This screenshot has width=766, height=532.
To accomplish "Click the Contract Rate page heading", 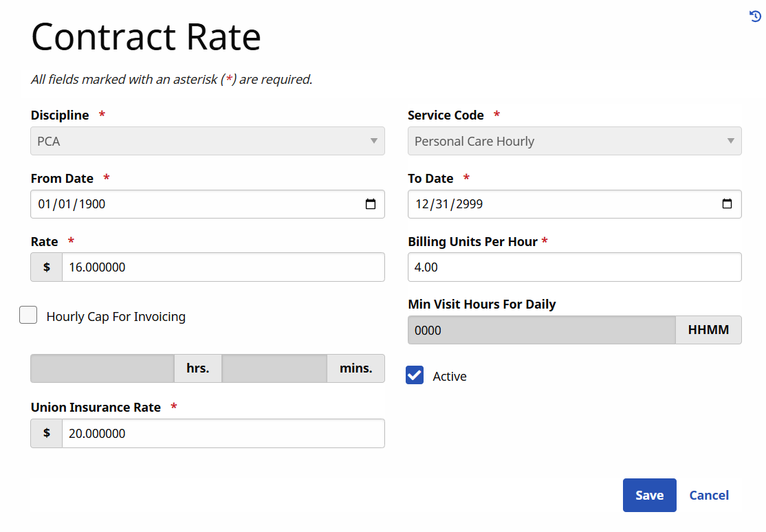I will [x=145, y=37].
